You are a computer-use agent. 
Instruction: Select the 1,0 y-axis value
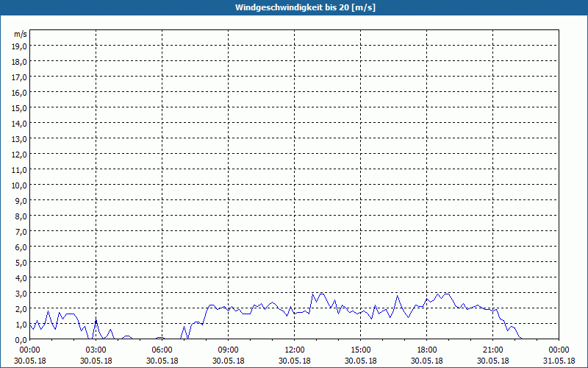coord(22,325)
